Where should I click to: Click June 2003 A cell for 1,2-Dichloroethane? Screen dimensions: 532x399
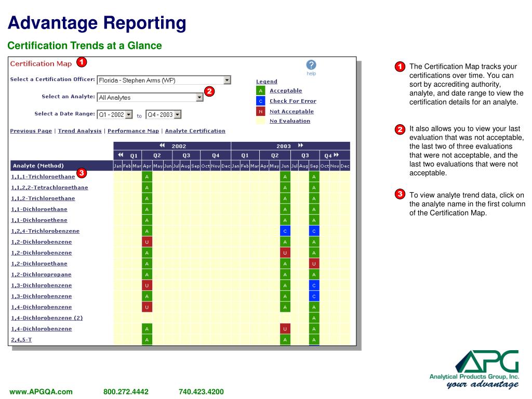pos(285,263)
